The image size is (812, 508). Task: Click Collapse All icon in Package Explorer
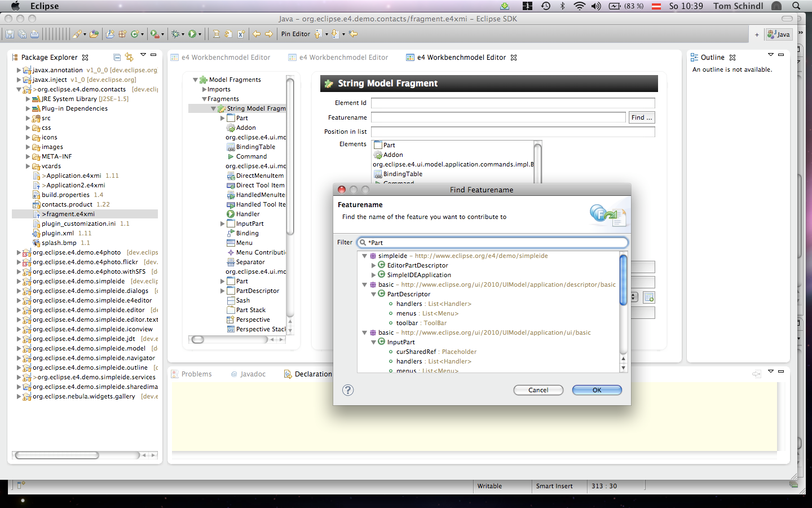[117, 58]
